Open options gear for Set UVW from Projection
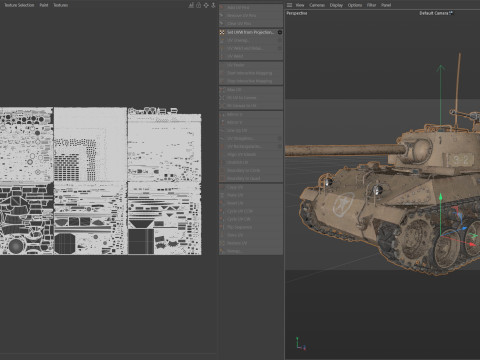Viewport: 480px width, 360px height. click(x=280, y=32)
